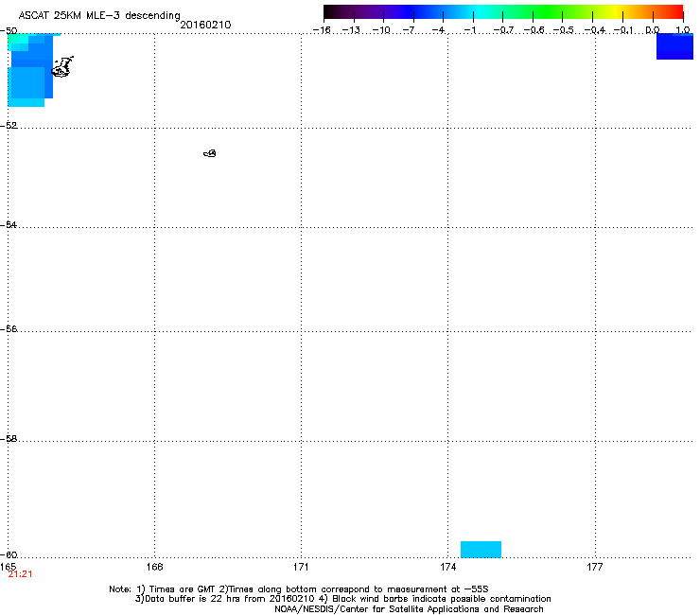Click the larger island outline near the blue swath
The height and width of the screenshot is (615, 700).
click(x=62, y=67)
